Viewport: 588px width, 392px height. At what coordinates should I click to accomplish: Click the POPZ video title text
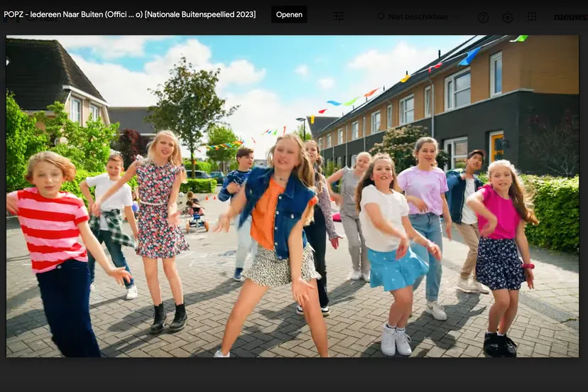pyautogui.click(x=130, y=14)
